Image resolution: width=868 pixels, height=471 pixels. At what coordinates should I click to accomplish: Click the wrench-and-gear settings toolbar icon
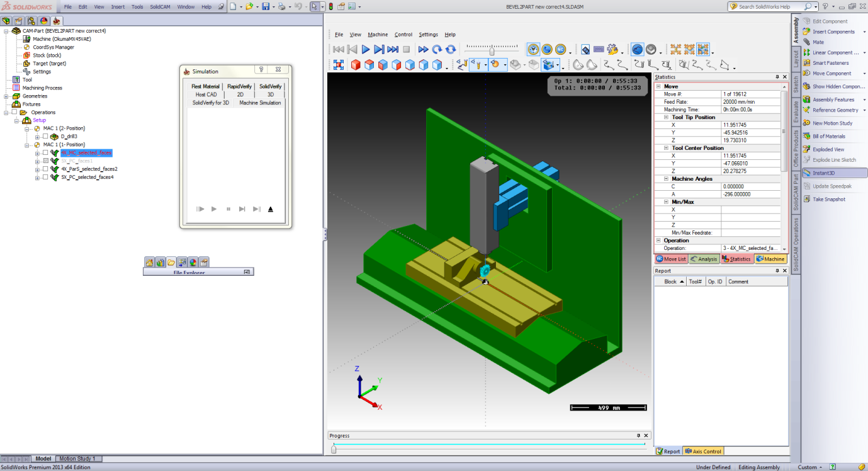(612, 49)
